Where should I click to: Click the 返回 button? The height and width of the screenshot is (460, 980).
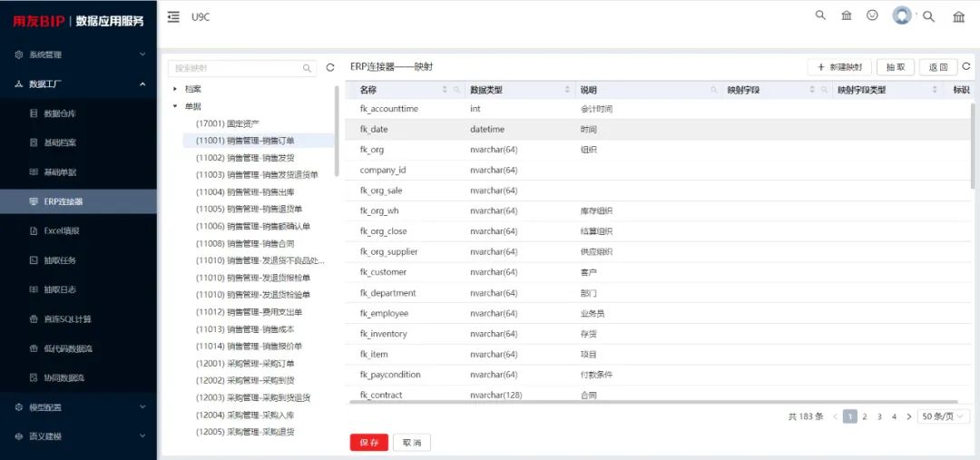[938, 67]
